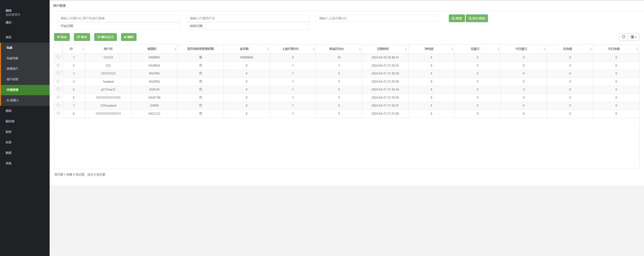Select radio button for user 123123123
This screenshot has width=644, height=256.
coord(58,73)
